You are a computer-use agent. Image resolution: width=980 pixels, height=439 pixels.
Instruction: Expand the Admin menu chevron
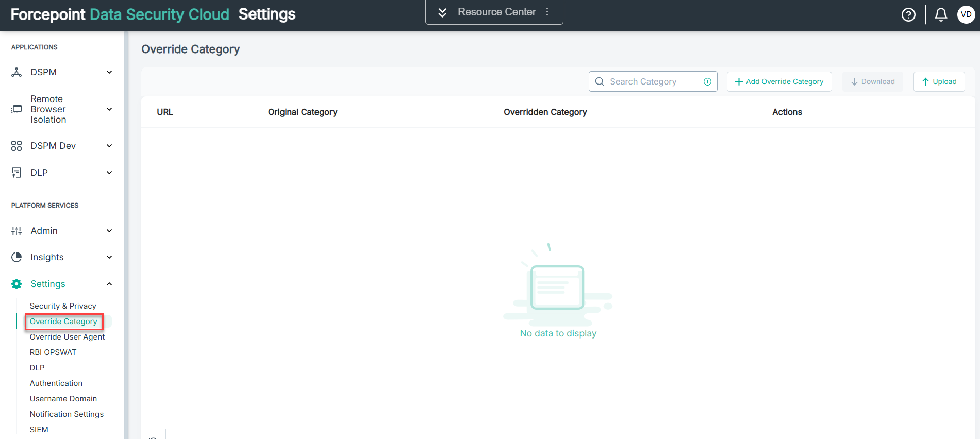tap(109, 231)
